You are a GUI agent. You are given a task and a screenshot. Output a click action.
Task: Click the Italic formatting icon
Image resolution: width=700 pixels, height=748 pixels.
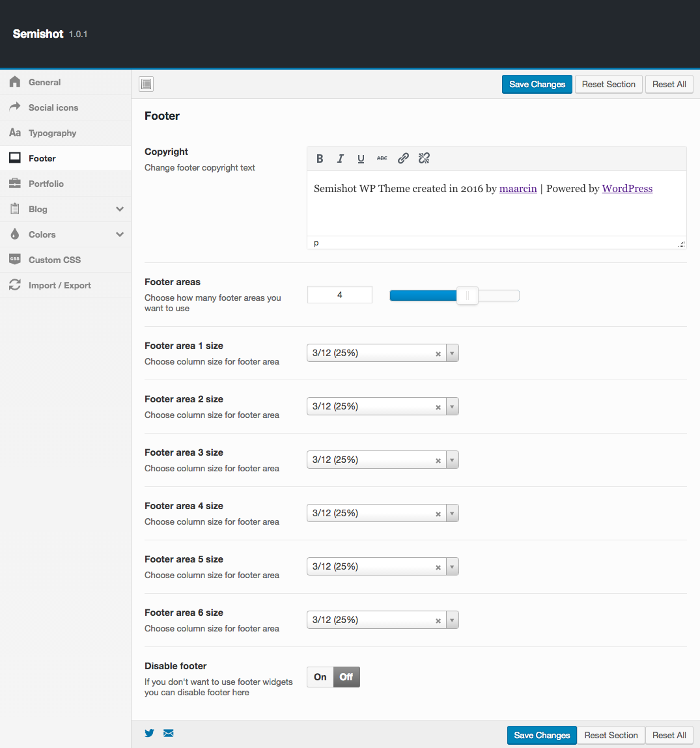(x=340, y=158)
